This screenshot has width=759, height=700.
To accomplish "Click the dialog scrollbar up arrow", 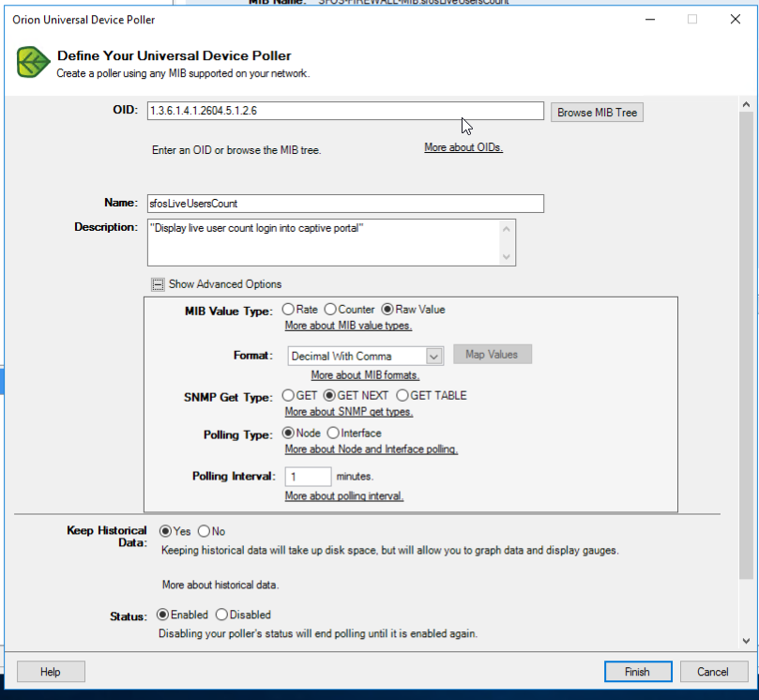I will coord(746,104).
